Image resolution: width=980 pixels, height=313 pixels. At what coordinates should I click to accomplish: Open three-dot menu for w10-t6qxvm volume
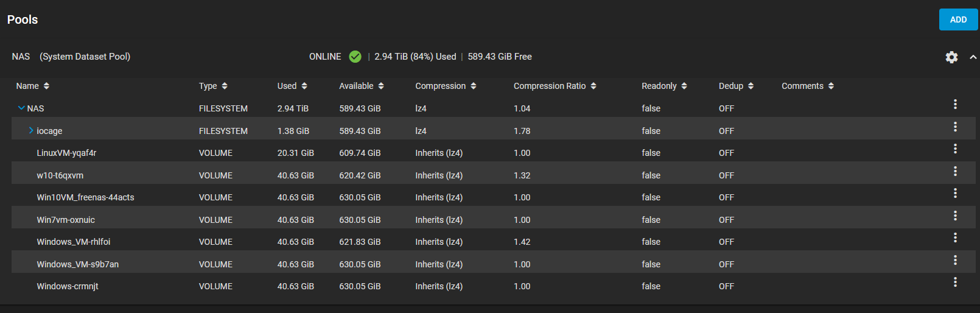click(x=955, y=171)
